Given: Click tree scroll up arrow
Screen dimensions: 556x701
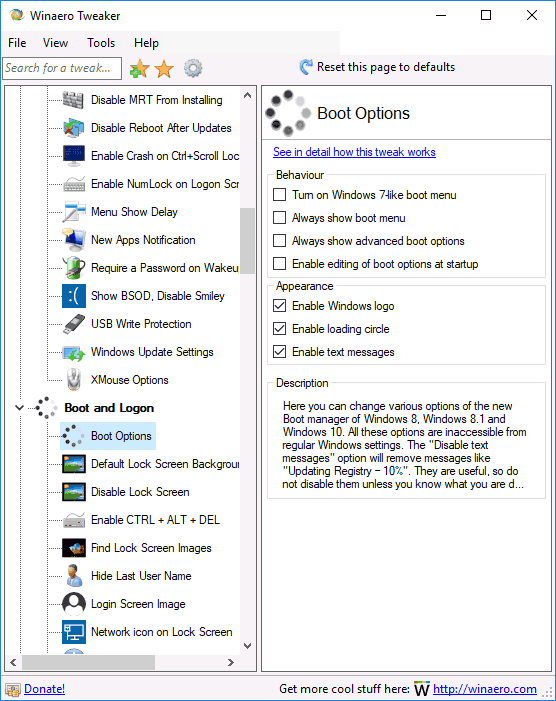Looking at the screenshot, I should [248, 95].
